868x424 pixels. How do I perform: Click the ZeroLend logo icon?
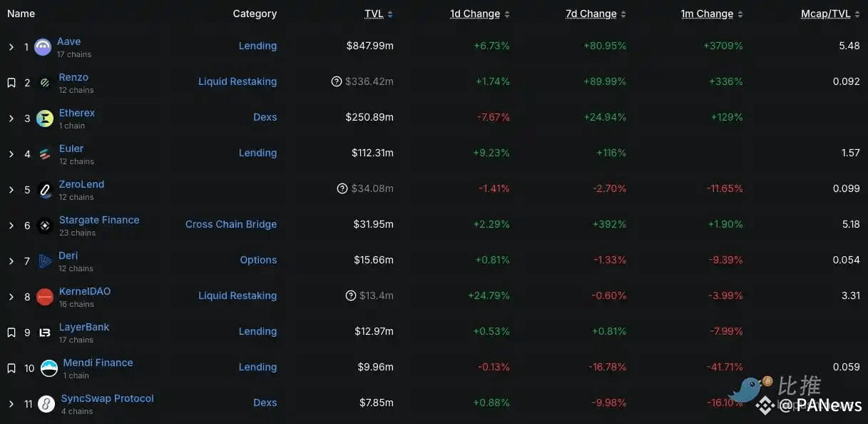coord(45,190)
